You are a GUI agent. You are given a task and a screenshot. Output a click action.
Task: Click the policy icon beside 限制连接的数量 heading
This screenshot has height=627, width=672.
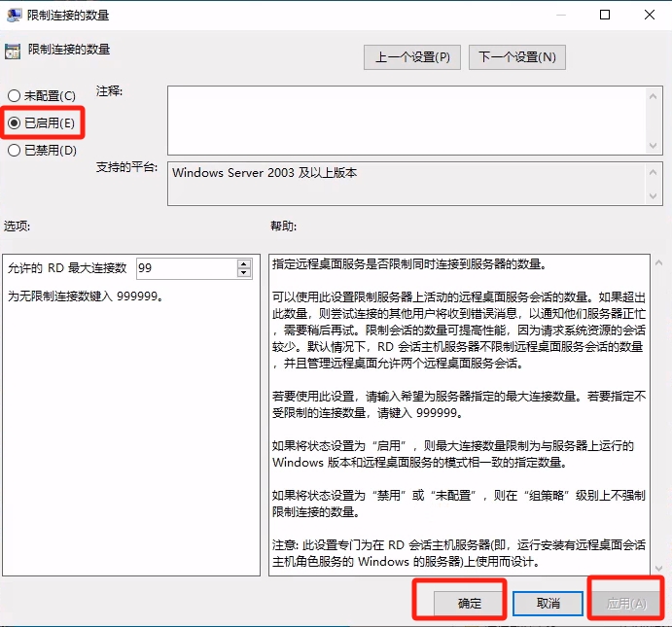pos(14,50)
